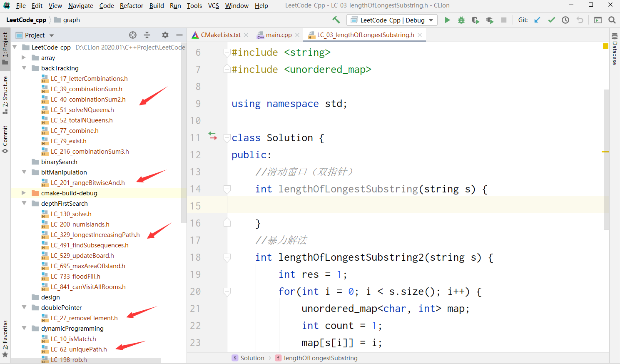Close the main.cpp editor tab
620x364 pixels.
(297, 35)
